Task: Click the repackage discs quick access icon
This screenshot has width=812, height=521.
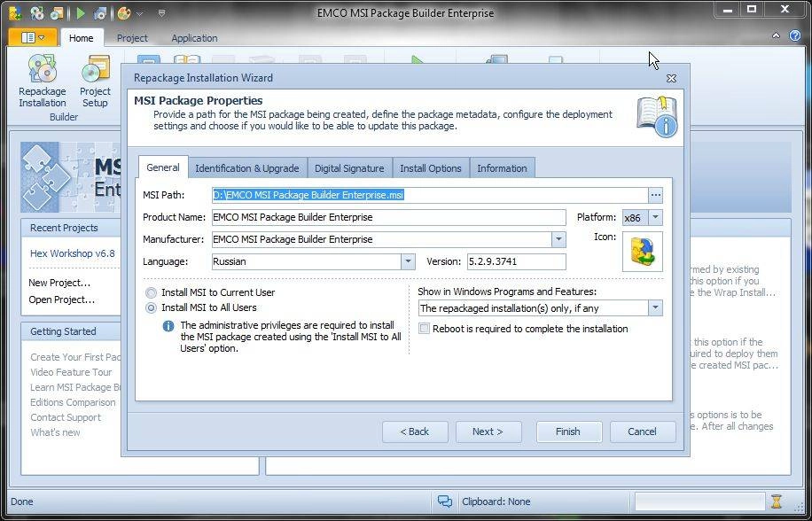Action: 36,13
